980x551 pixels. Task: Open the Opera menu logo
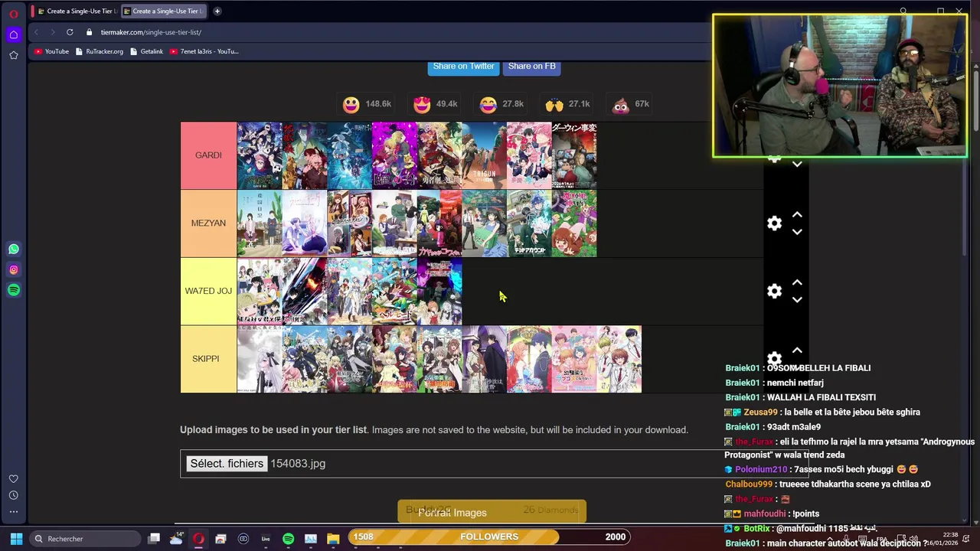[14, 14]
